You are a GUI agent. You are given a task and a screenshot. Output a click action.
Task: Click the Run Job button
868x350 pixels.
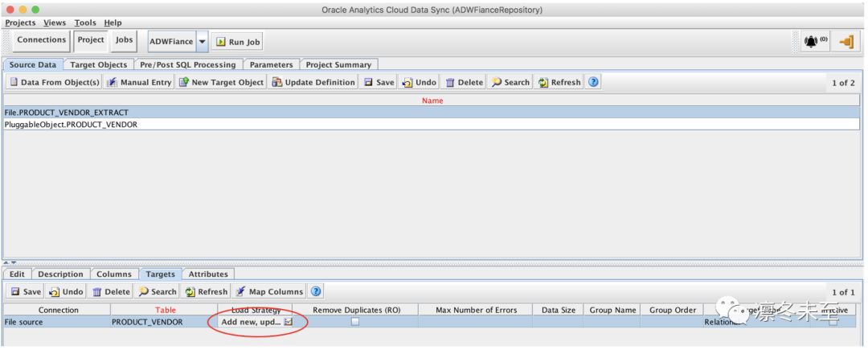(x=237, y=42)
